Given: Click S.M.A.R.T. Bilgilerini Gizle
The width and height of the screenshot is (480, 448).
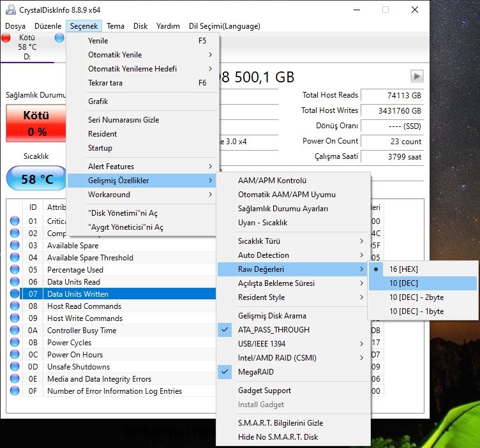Looking at the screenshot, I should click(x=292, y=422).
